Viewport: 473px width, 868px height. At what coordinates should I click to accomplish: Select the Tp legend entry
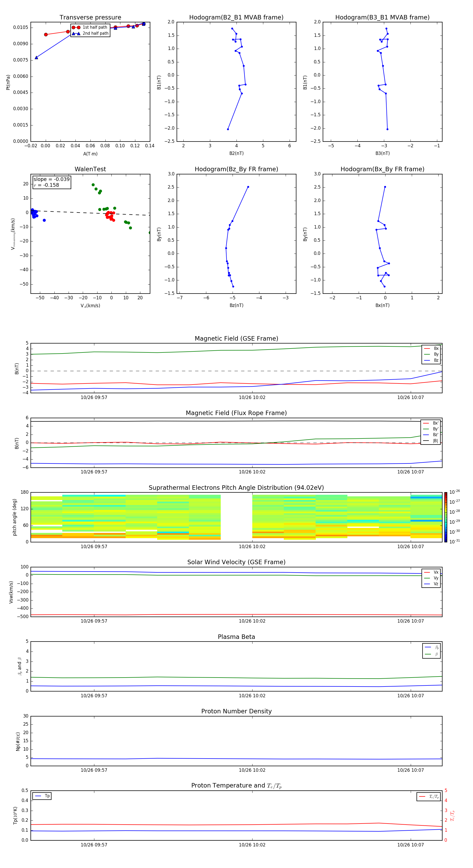42,796
